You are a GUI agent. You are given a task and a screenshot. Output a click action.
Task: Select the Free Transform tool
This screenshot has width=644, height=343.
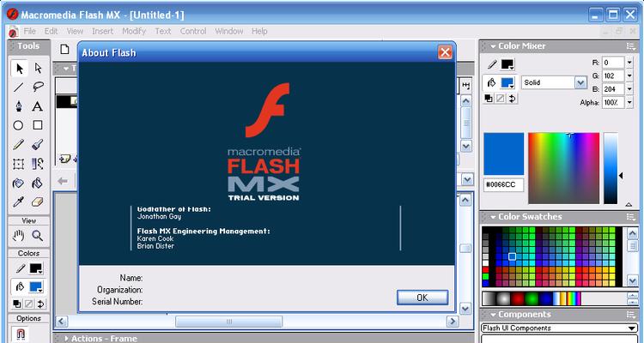click(x=19, y=164)
